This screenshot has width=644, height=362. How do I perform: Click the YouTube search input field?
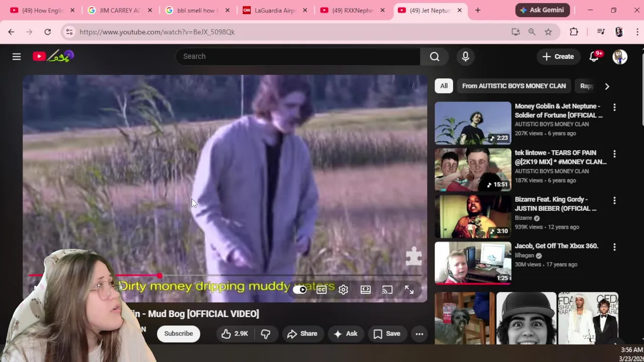coord(297,56)
